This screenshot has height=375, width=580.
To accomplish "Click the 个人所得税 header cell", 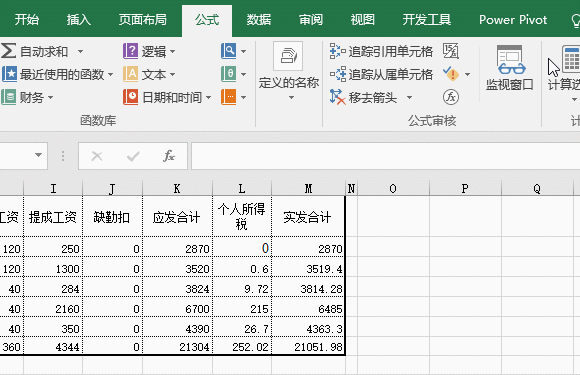I will click(242, 217).
